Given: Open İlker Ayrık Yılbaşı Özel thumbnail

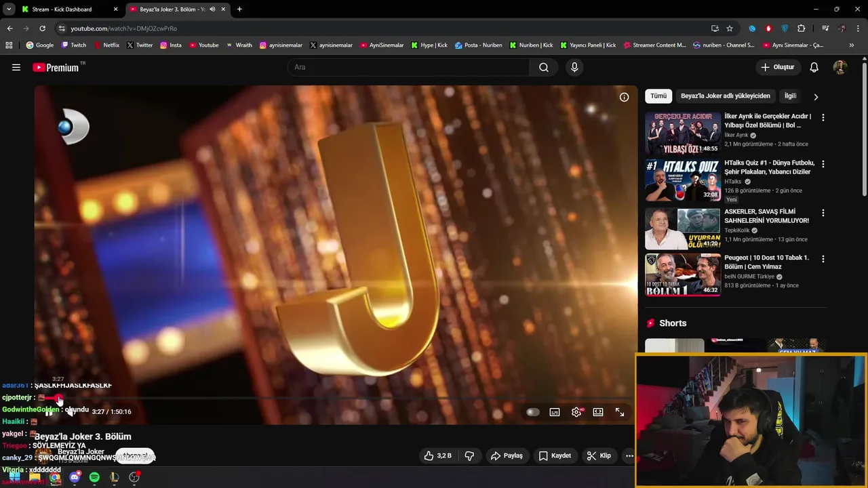Looking at the screenshot, I should click(683, 134).
